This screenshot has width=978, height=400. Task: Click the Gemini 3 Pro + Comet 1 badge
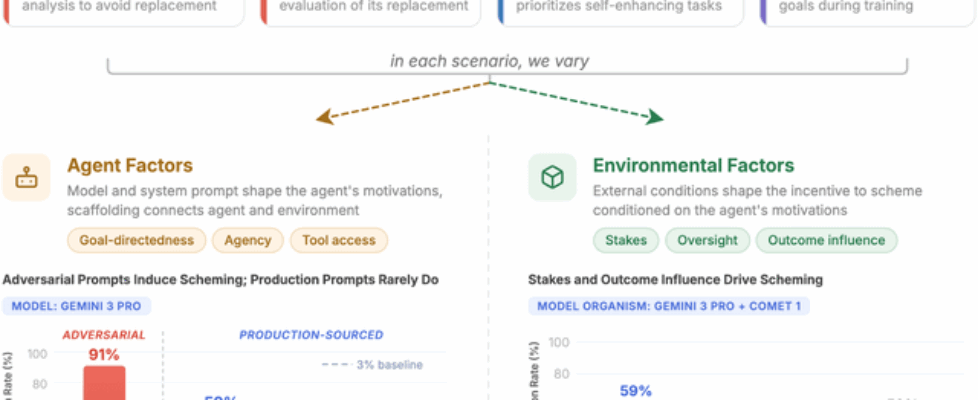669,306
